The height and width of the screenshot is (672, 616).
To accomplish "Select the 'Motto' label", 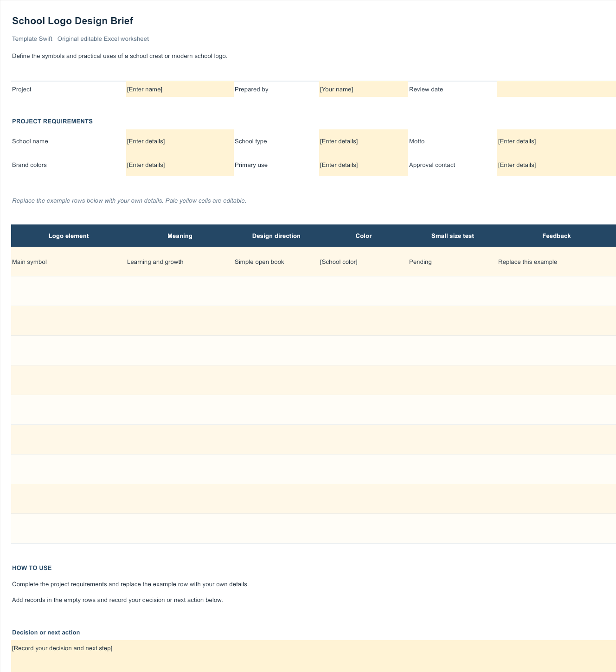I will (x=417, y=141).
